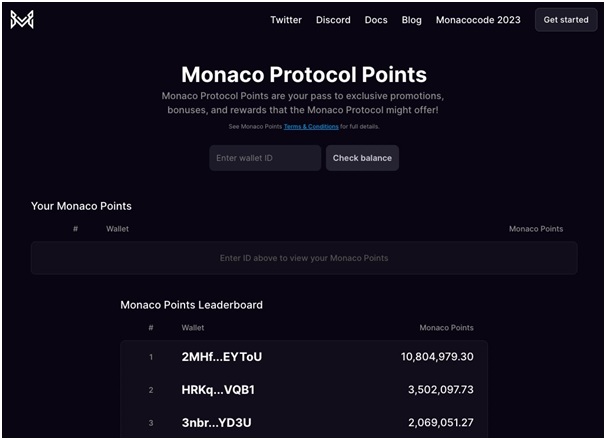Click the Monaco Protocol logo icon
Image resolution: width=606 pixels, height=440 pixels.
(22, 20)
